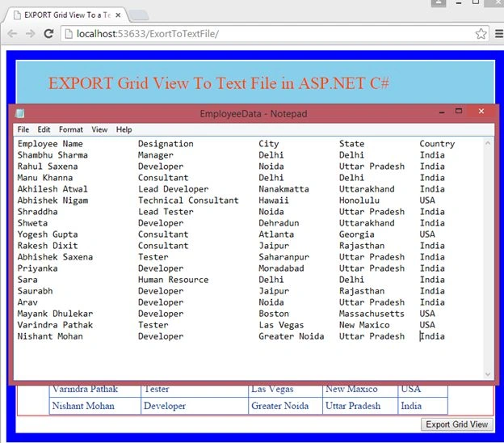
Task: Click 'Rahul Saxena' in Notepad
Action: tap(48, 167)
